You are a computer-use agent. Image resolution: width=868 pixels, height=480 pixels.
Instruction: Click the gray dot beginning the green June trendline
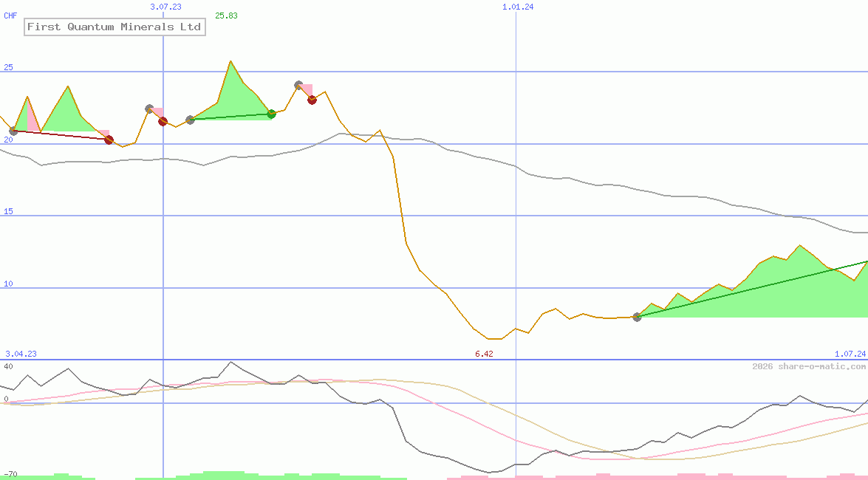coord(191,118)
